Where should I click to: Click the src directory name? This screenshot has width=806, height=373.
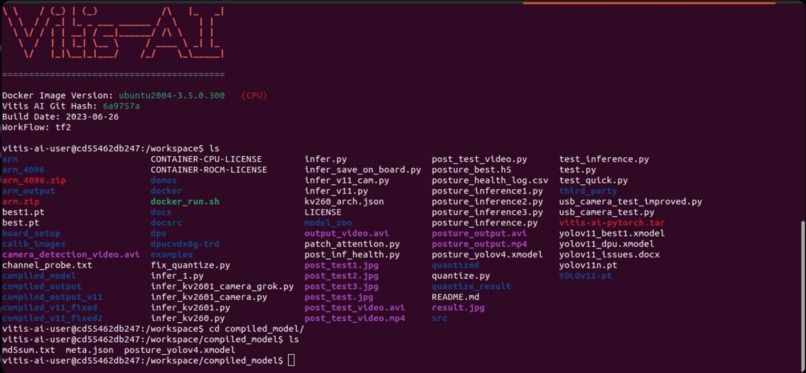pos(439,318)
